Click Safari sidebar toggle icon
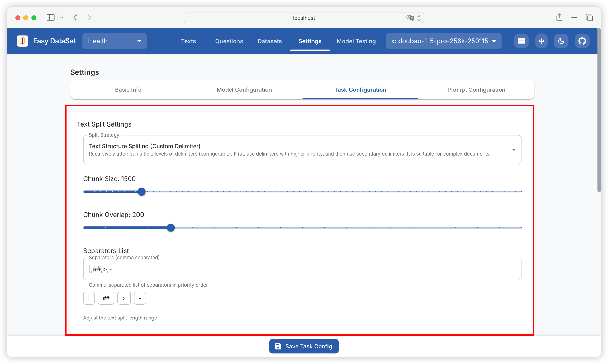The height and width of the screenshot is (364, 608). pos(50,18)
